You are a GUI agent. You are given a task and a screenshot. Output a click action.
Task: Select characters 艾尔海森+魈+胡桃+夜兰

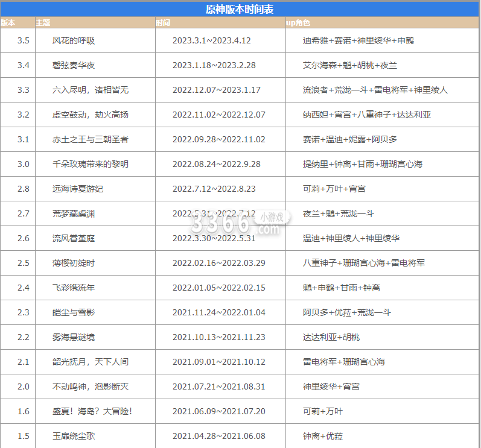click(350, 65)
